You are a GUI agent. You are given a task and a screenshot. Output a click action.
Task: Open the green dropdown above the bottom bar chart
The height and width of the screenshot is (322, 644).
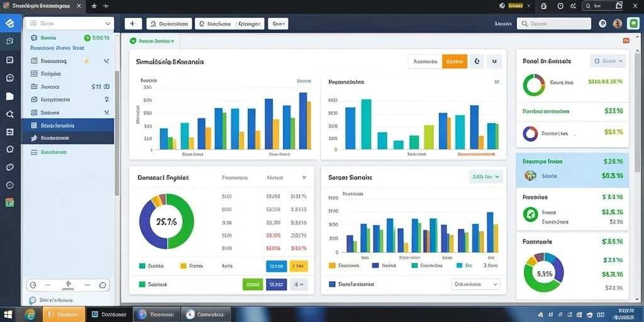[486, 177]
